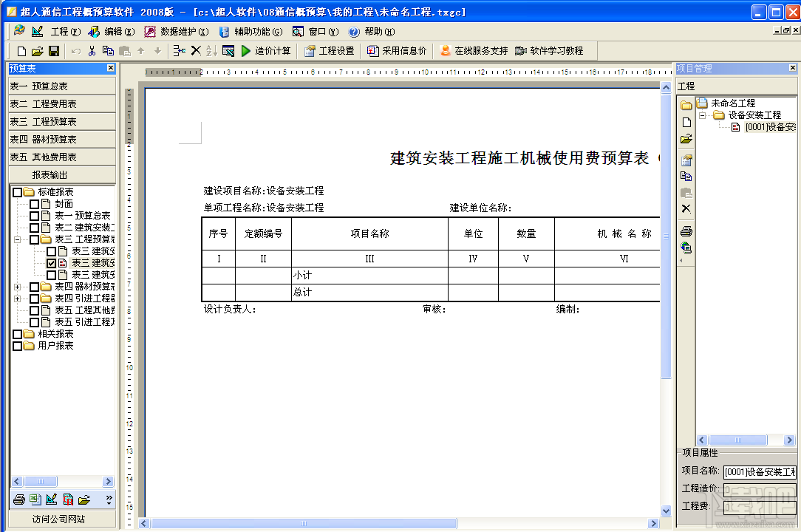
Task: Check 表一 预算总表 in report list
Action: coord(33,216)
